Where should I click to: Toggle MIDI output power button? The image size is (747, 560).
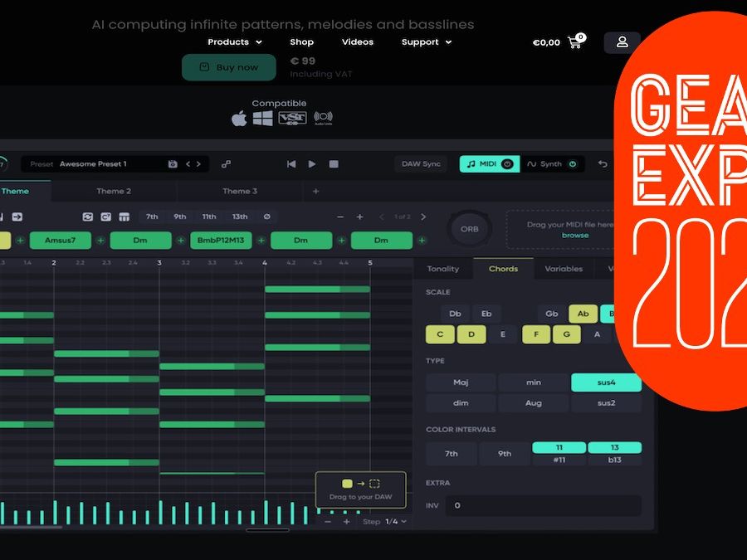pyautogui.click(x=507, y=163)
